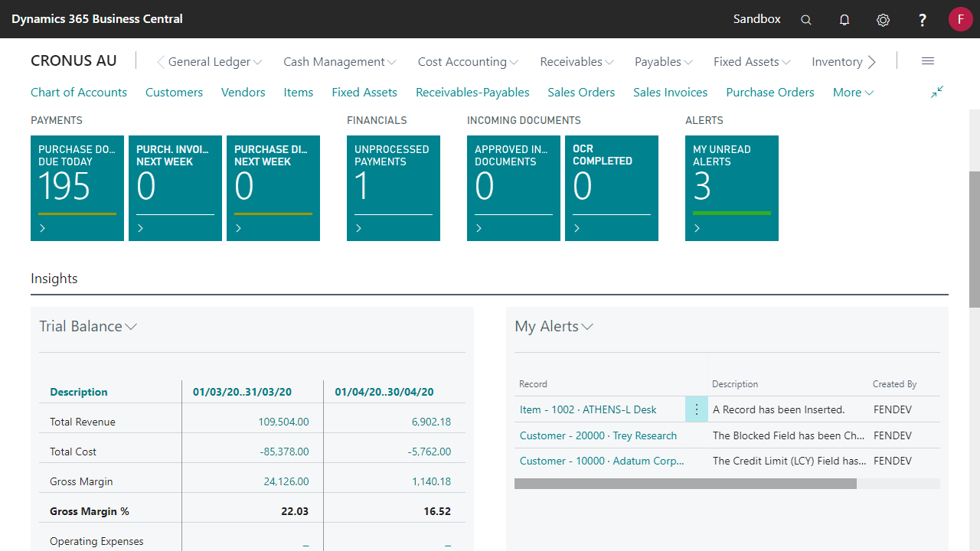Click Gross Margin value 1,140.18
980x551 pixels.
pos(431,481)
